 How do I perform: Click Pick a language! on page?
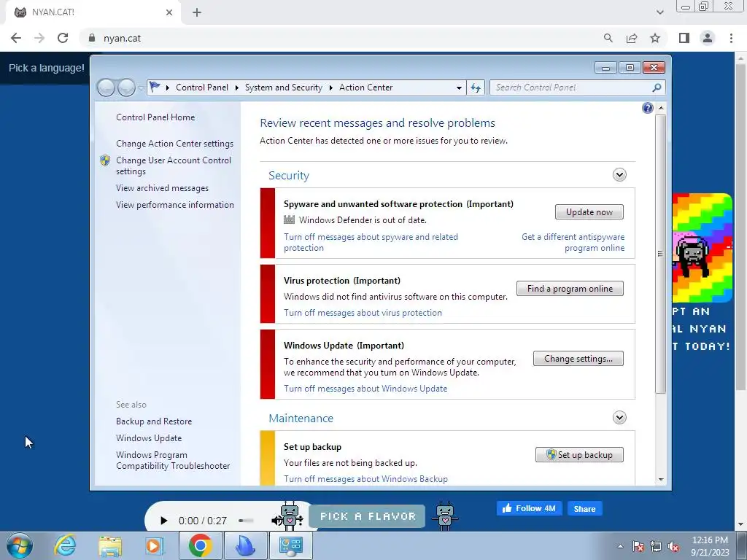46,68
